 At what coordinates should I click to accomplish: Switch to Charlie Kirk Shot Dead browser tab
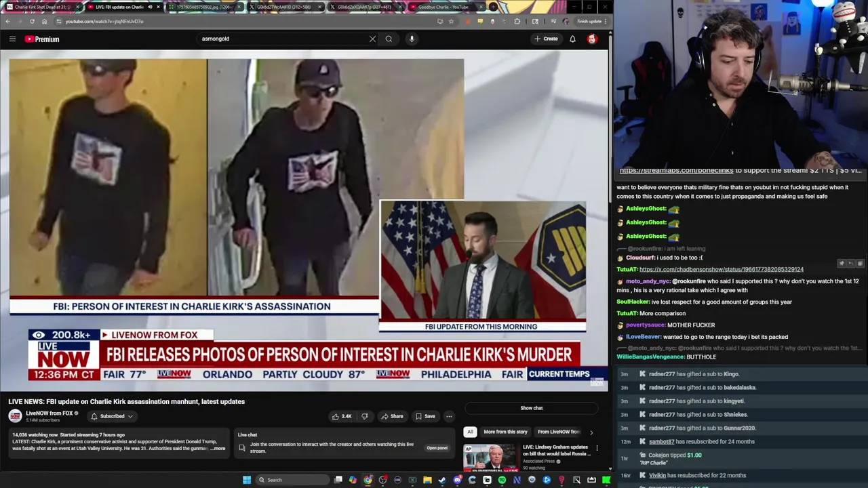click(x=42, y=7)
